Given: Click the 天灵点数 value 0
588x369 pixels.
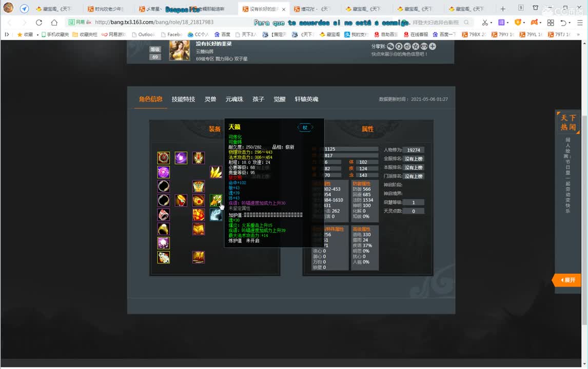Looking at the screenshot, I should (x=414, y=211).
